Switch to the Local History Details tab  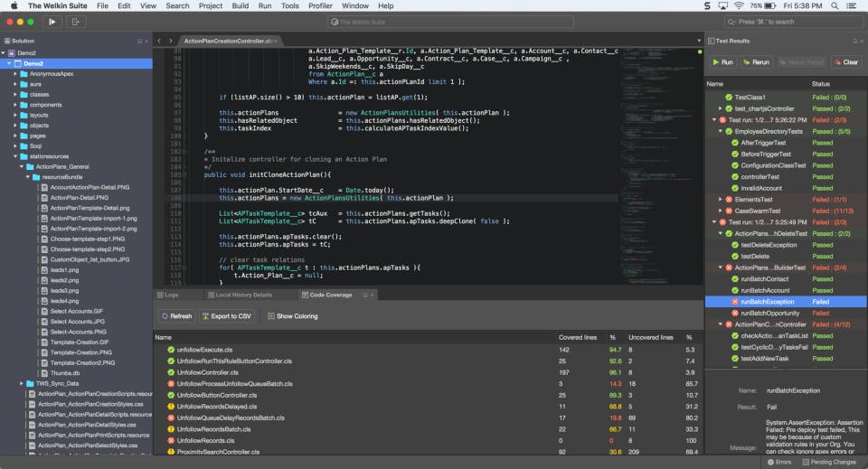coord(243,295)
